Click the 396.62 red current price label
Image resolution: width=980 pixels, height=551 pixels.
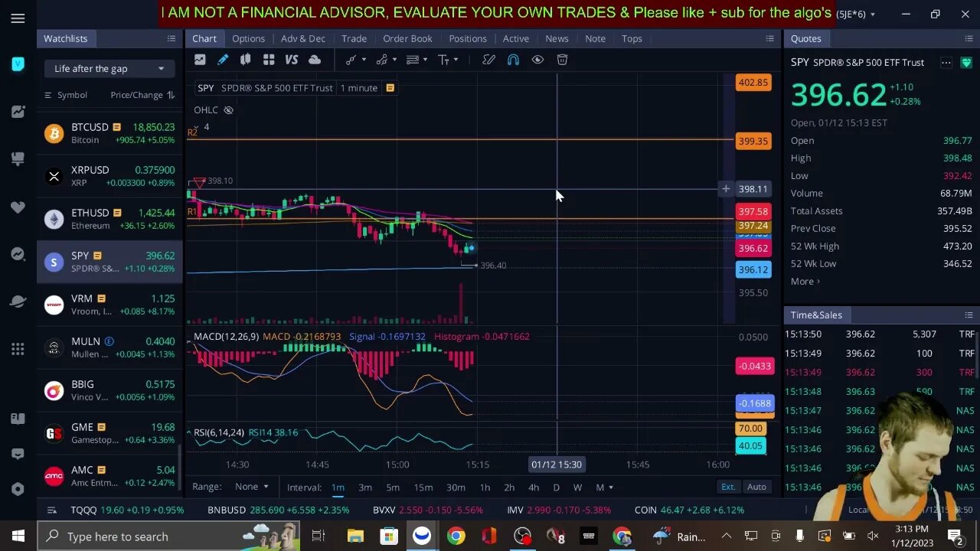[753, 248]
